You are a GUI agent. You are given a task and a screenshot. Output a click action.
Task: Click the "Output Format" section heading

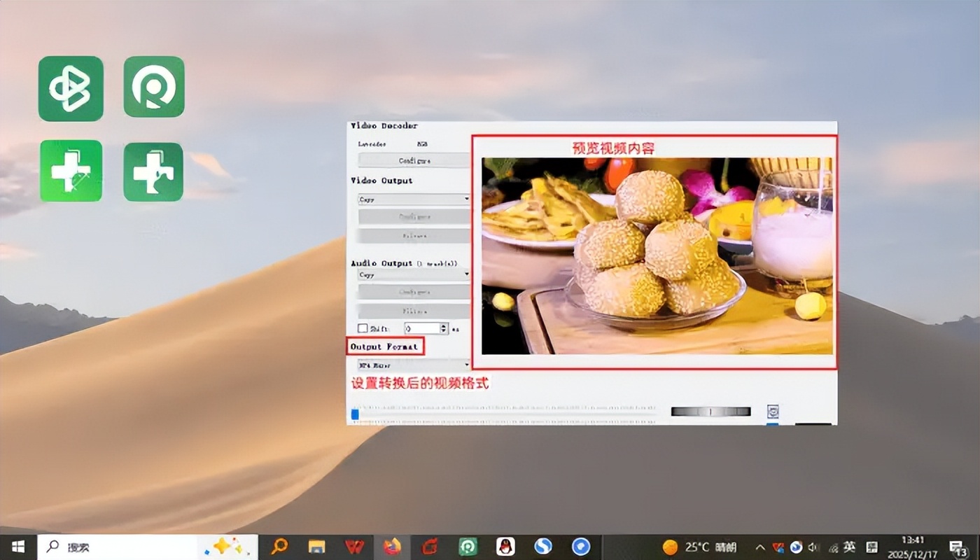coord(384,346)
